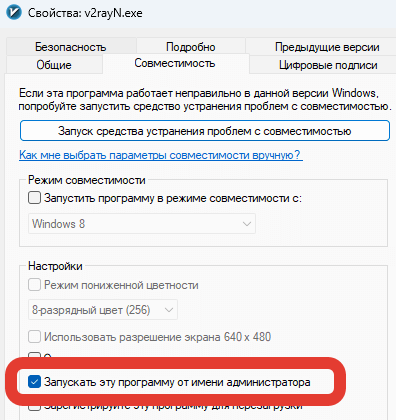This screenshot has height=420, width=396.
Task: Enable the run in compatibility mode checkbox
Action: point(34,198)
